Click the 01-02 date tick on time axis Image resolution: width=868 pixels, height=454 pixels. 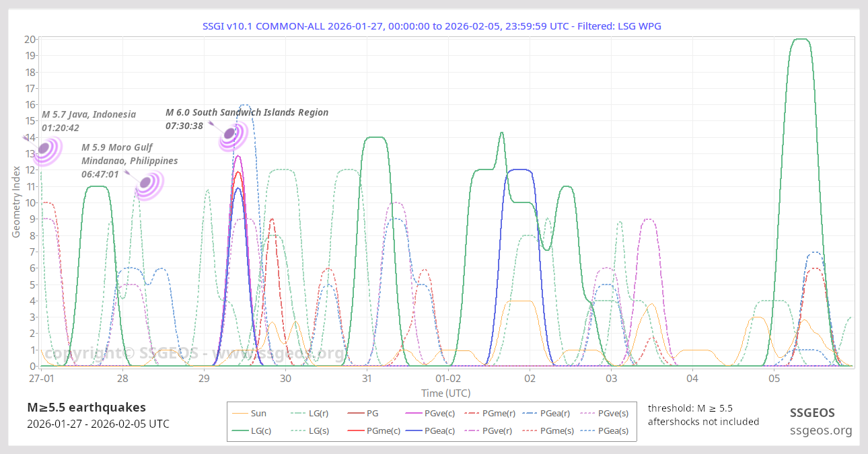pos(448,379)
